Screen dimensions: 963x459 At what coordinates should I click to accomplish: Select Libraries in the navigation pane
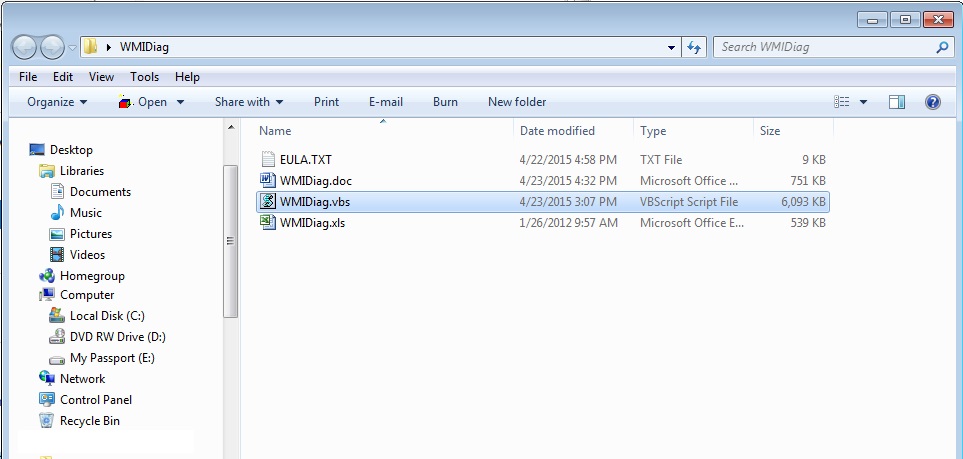coord(82,171)
